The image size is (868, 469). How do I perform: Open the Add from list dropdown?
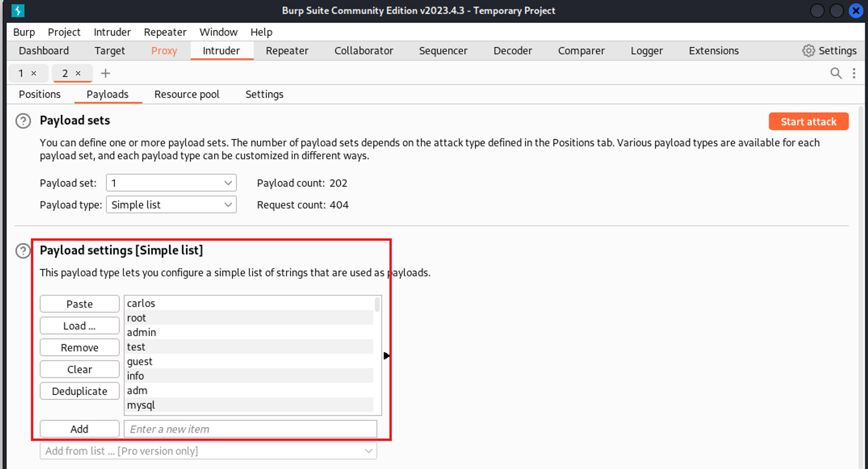point(208,451)
